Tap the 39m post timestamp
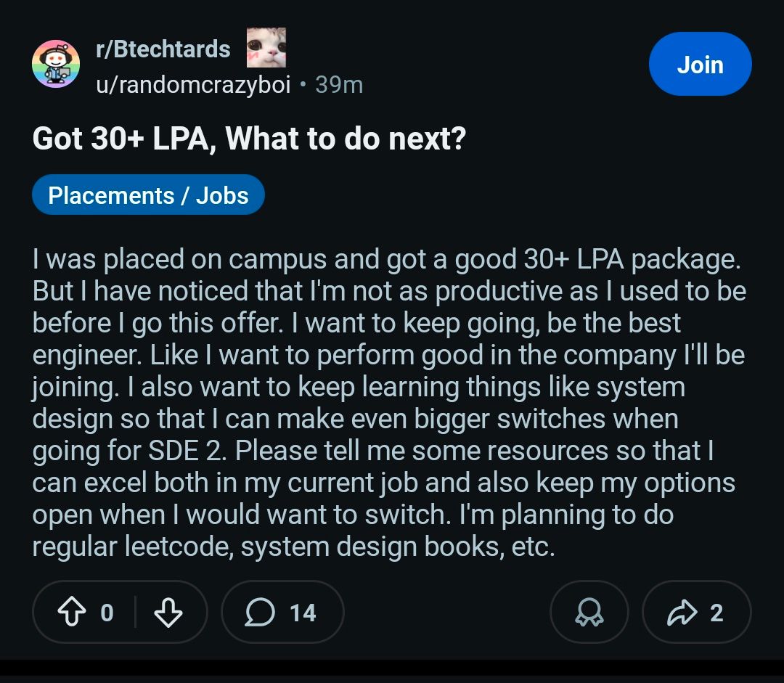Image resolution: width=784 pixels, height=683 pixels. (x=339, y=85)
